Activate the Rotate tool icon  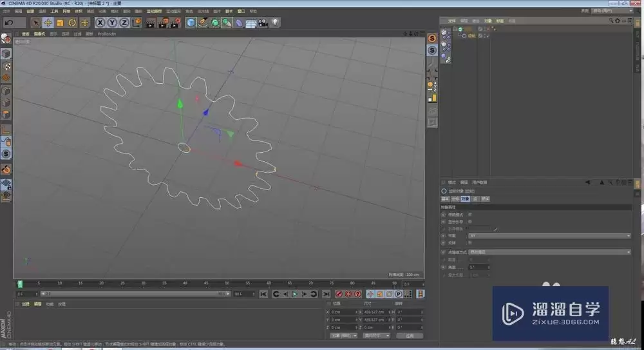tap(72, 23)
